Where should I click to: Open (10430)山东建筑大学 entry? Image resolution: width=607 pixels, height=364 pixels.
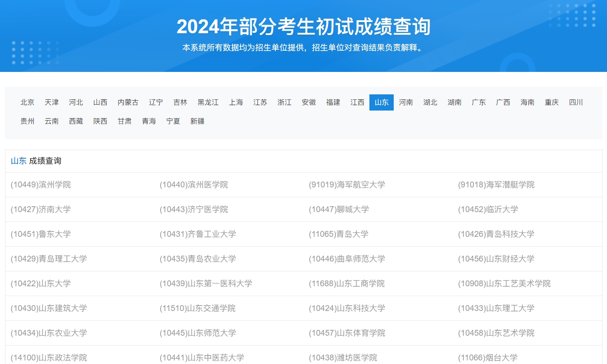click(49, 308)
